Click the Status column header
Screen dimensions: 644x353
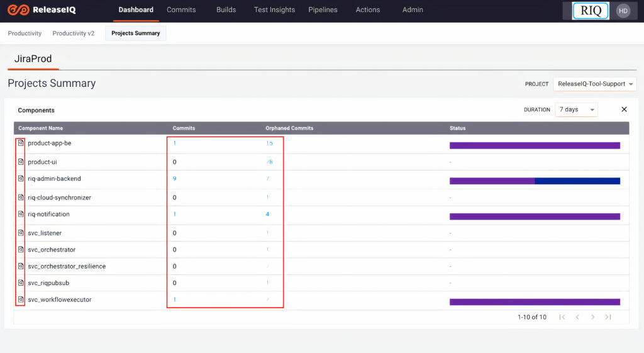[x=458, y=128]
